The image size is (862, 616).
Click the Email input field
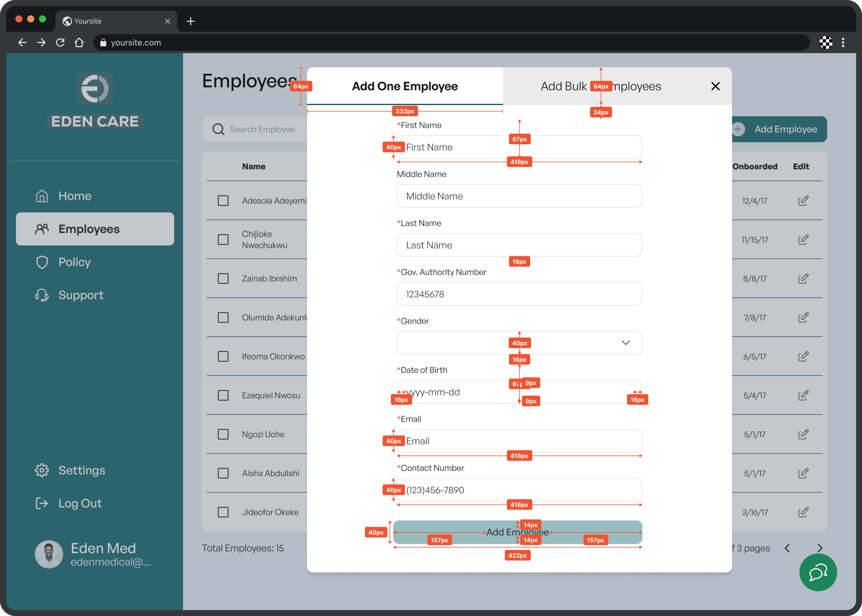[519, 441]
